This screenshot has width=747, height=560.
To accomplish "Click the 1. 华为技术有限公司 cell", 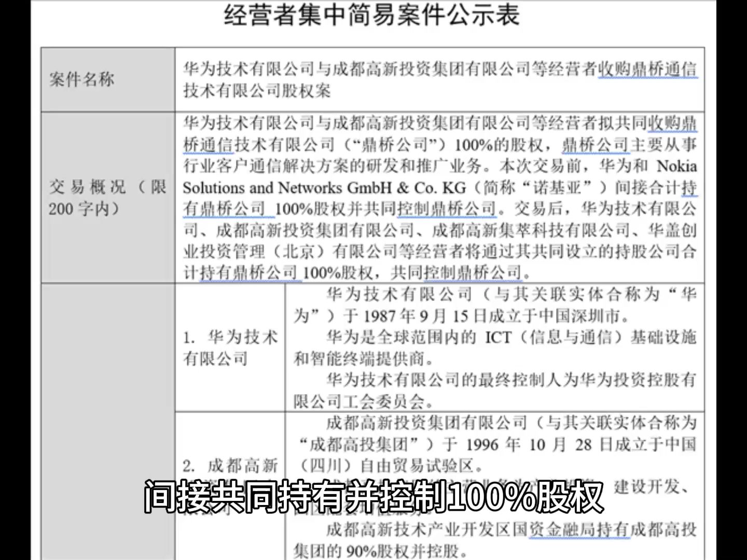I will [230, 348].
